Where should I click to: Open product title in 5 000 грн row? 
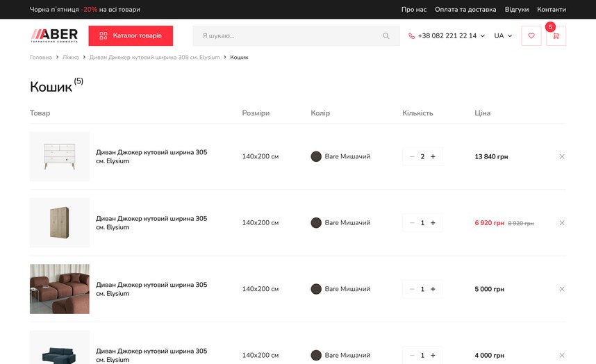[151, 289]
